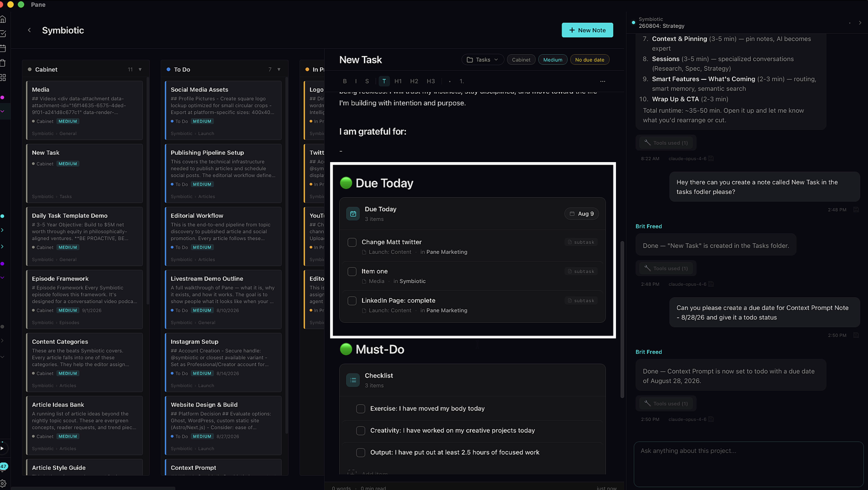Click the note editor vertical scrollbar

[x=622, y=319]
